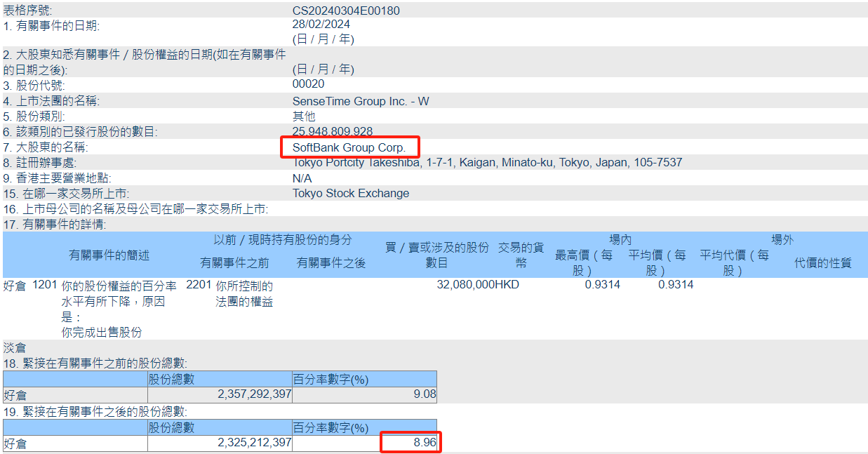868x454 pixels.
Task: Select share class value 其他
Action: [x=304, y=116]
